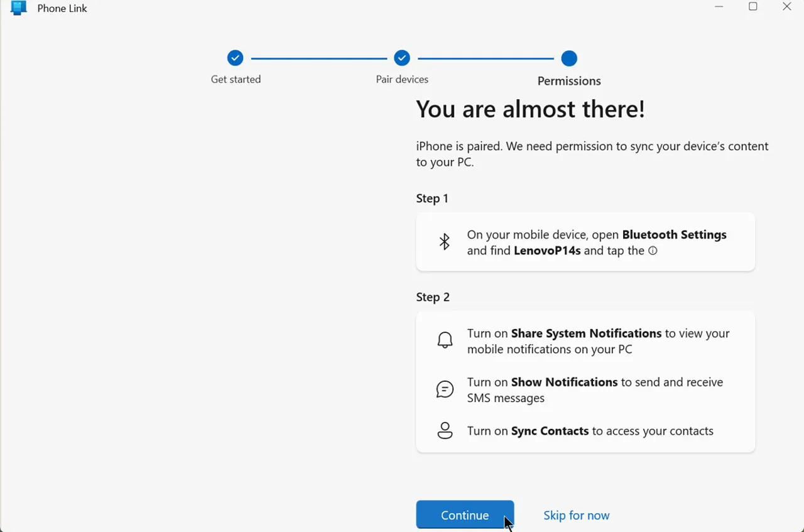Select the Get started step checkmark
The image size is (804, 532).
coord(235,58)
